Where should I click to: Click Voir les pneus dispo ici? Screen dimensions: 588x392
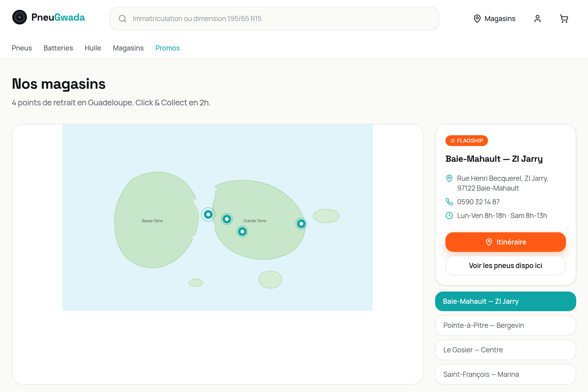click(x=505, y=266)
